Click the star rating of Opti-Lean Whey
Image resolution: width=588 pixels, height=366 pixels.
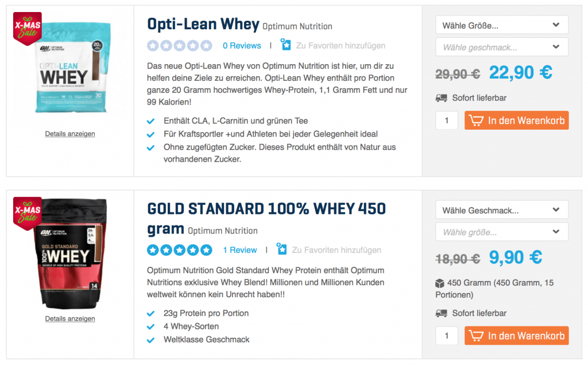(180, 46)
